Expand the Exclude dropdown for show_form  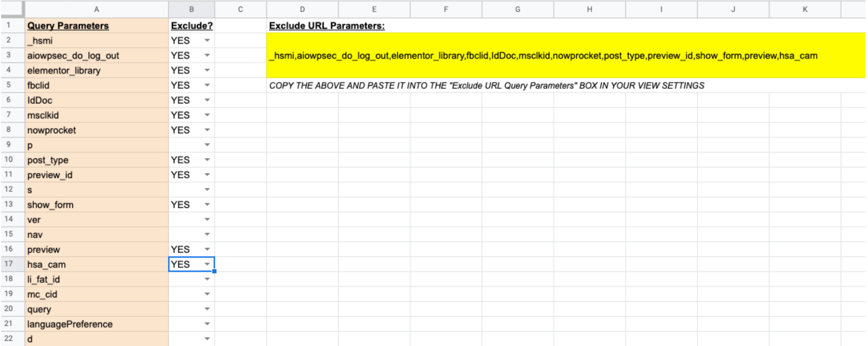[x=207, y=205]
